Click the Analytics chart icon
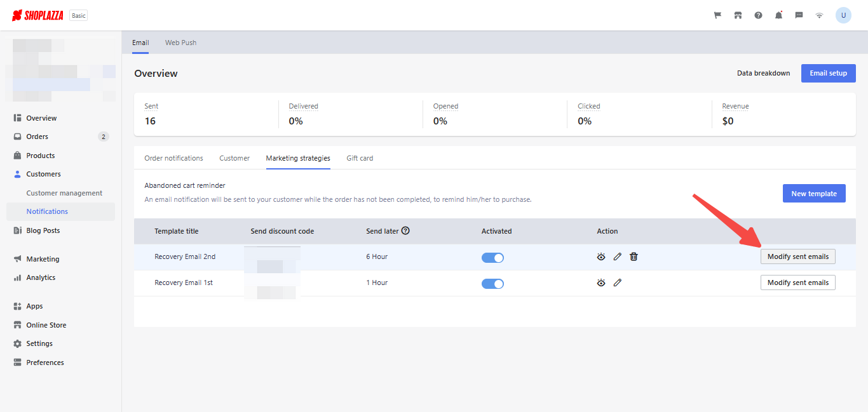This screenshot has width=868, height=412. (18, 277)
